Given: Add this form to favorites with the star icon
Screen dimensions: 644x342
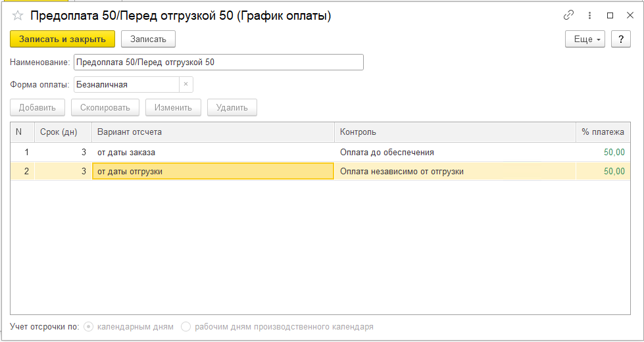Looking at the screenshot, I should (x=18, y=16).
